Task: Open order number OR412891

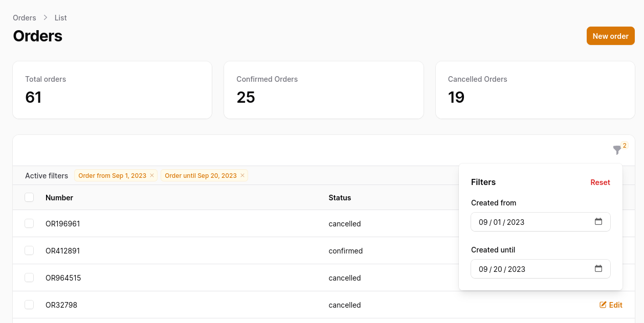Action: [62, 251]
